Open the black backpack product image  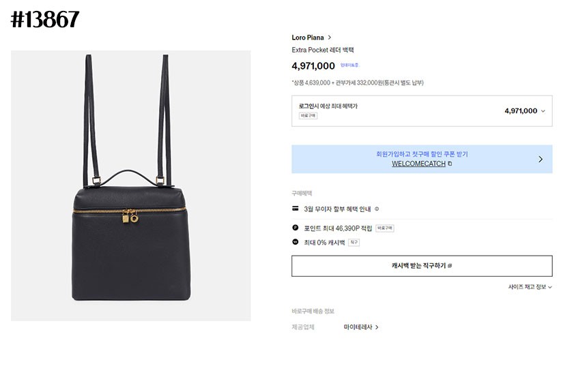pyautogui.click(x=130, y=185)
